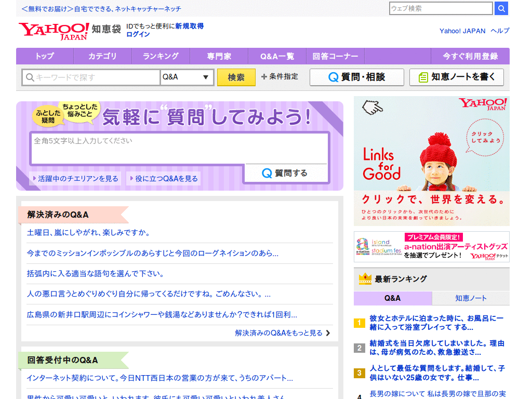The height and width of the screenshot is (399, 532).
Task: Open the 土曜日、嵐にしやがれ question link
Action: click(88, 233)
